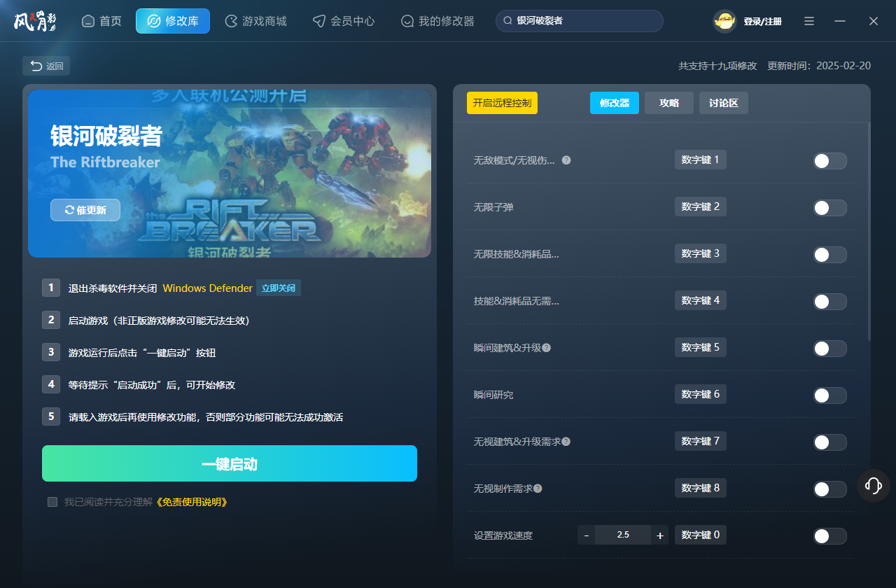The height and width of the screenshot is (588, 896).
Task: Switch to 攻略 tab
Action: click(669, 103)
